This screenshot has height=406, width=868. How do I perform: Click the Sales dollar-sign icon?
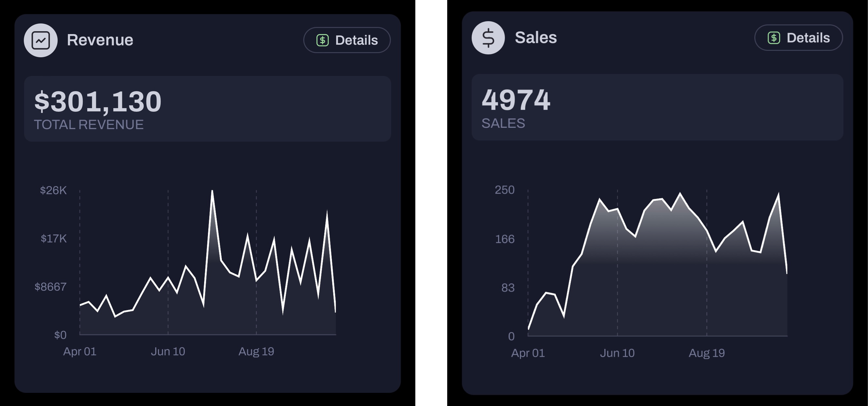(488, 38)
